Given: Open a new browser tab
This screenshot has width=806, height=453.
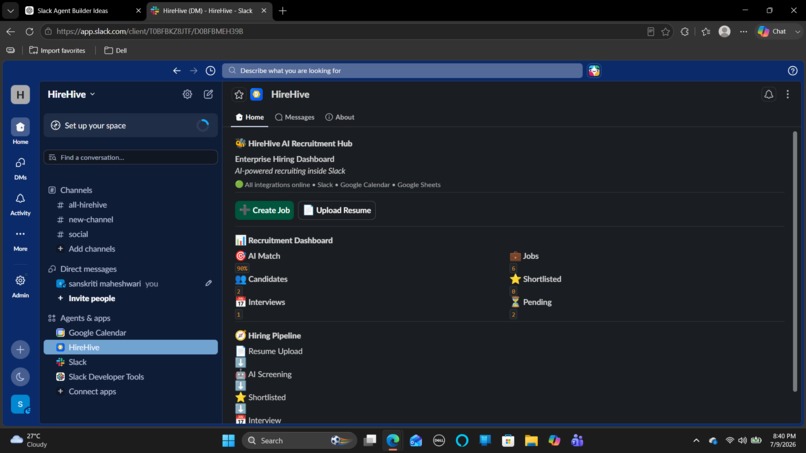Looking at the screenshot, I should point(282,10).
